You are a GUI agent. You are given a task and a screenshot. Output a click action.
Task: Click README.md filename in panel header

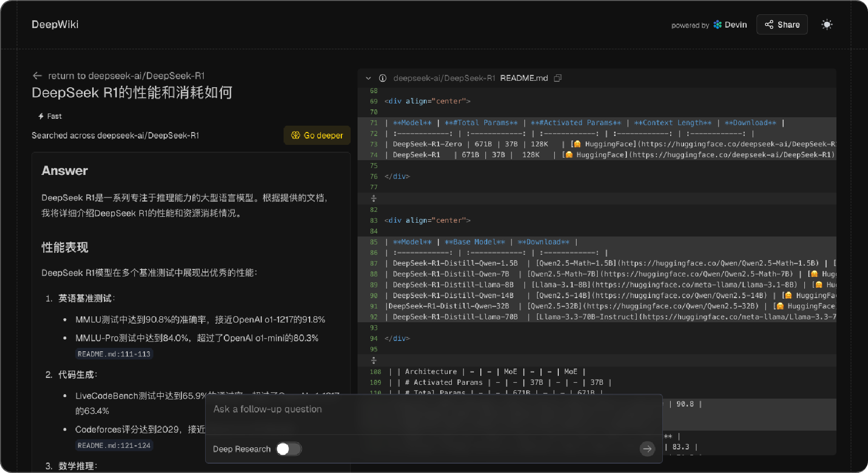(524, 78)
